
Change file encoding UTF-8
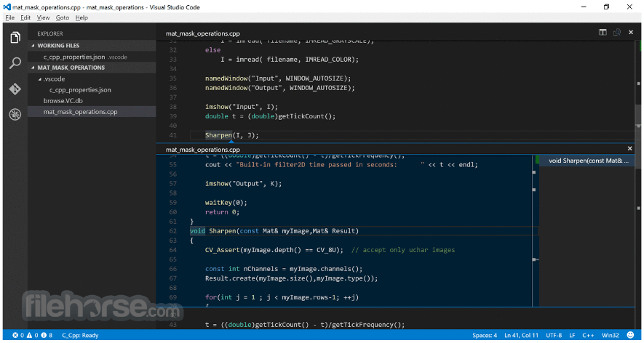[554, 335]
